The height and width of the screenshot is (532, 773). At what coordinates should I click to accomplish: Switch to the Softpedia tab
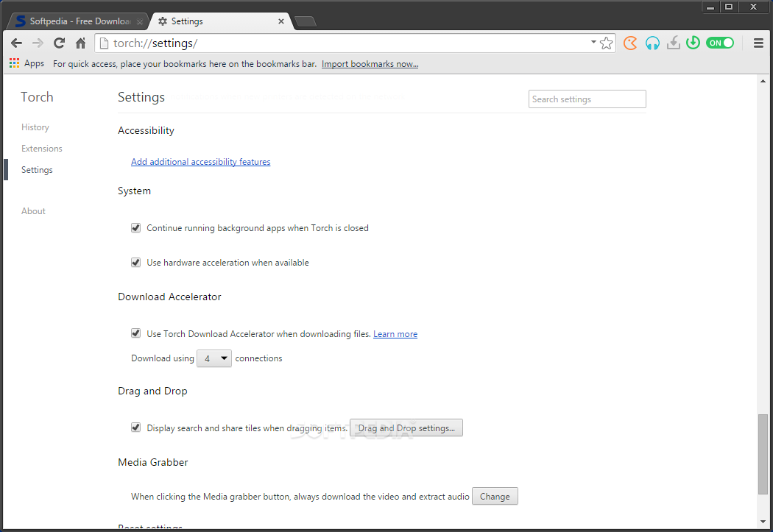[79, 21]
